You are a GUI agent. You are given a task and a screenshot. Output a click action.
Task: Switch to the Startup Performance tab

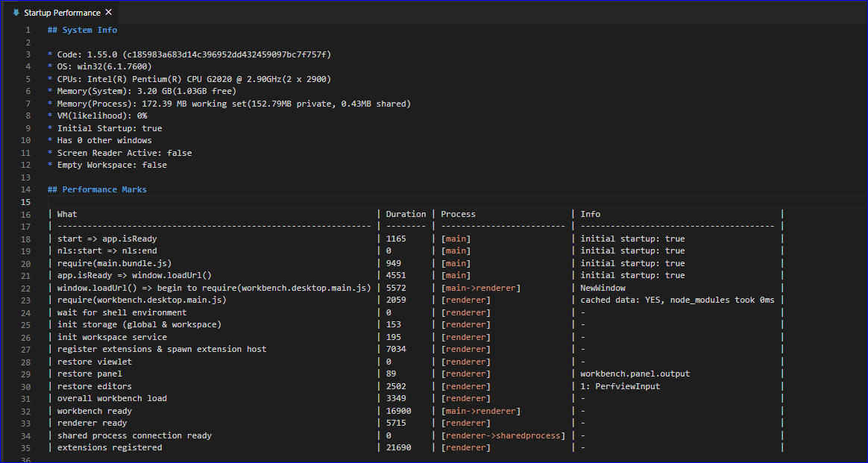point(63,12)
